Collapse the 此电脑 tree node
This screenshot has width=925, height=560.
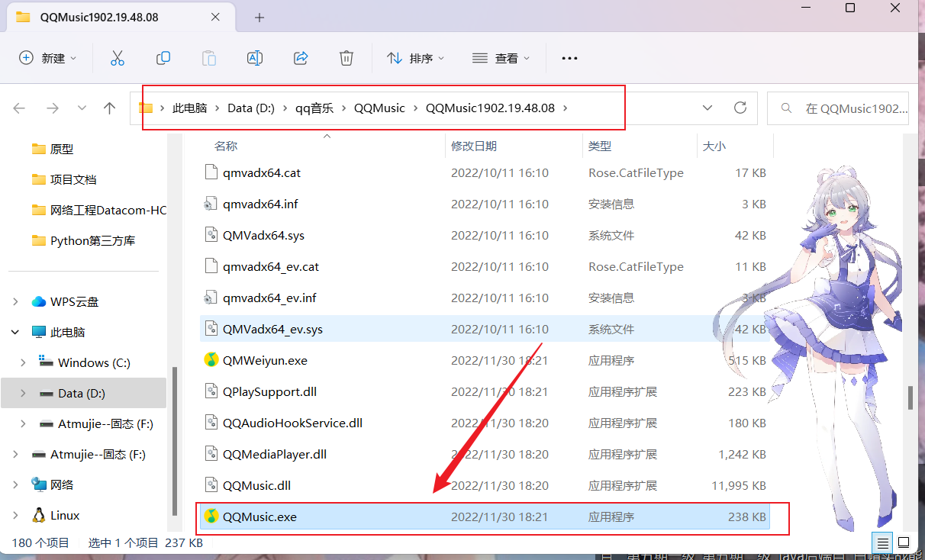tap(15, 332)
